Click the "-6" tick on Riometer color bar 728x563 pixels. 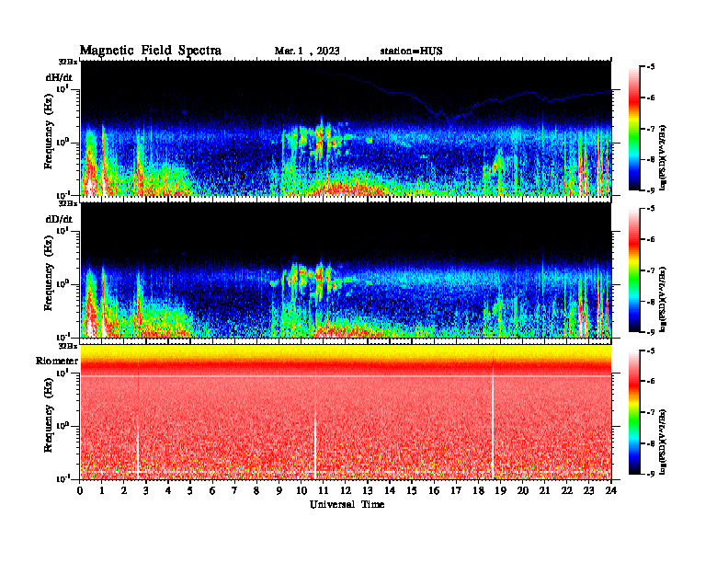651,382
